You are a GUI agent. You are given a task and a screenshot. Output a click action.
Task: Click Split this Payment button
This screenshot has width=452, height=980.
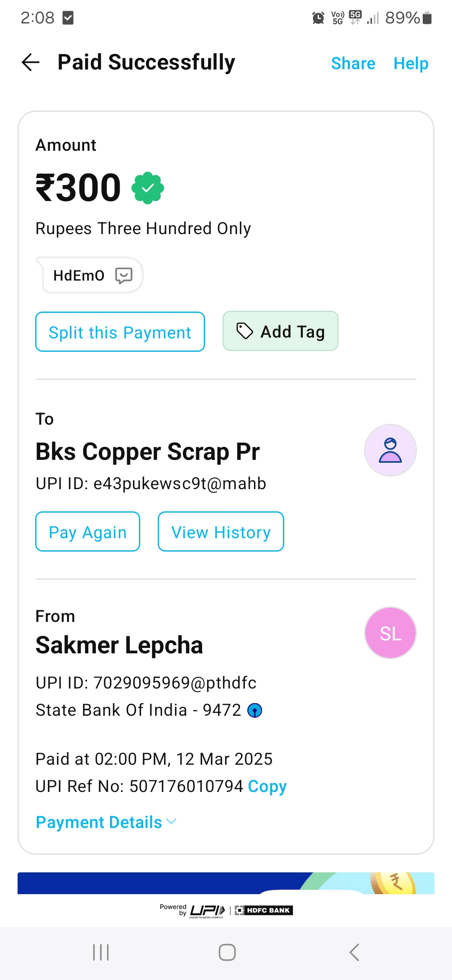tap(120, 332)
